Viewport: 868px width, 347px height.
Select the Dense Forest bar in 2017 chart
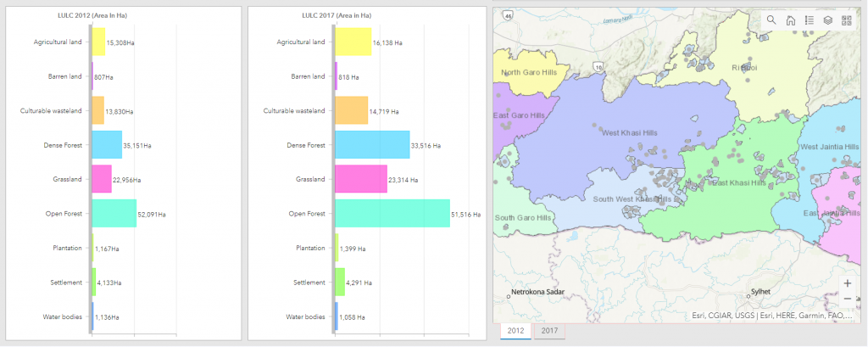[372, 144]
